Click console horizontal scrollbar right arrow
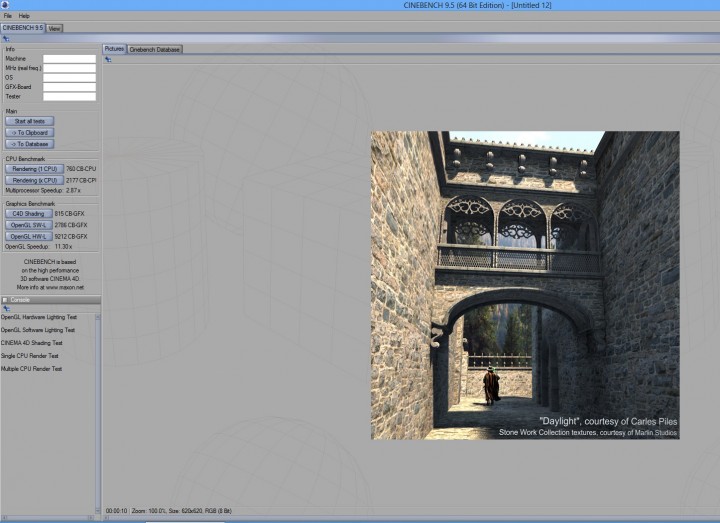Viewport: 720px width, 523px height. 90,517
